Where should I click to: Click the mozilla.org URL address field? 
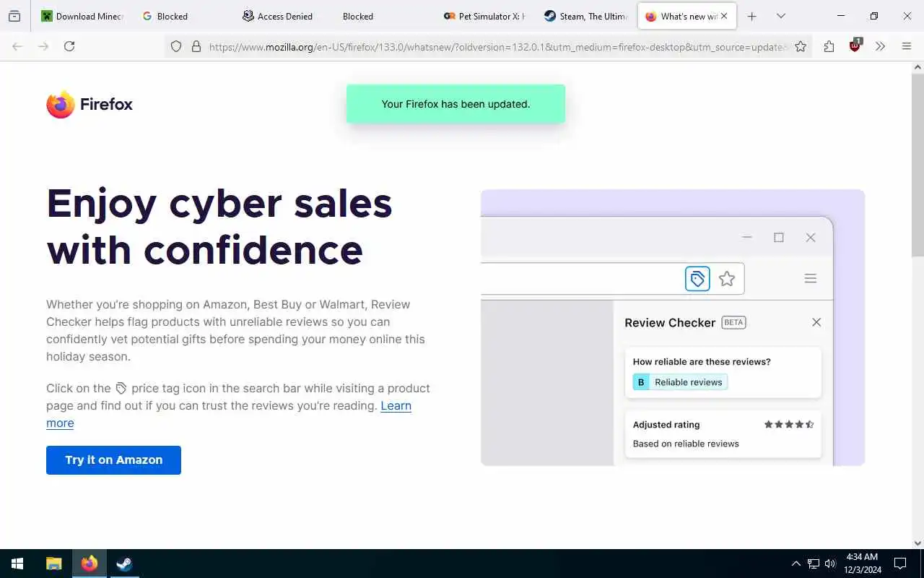coord(497,47)
